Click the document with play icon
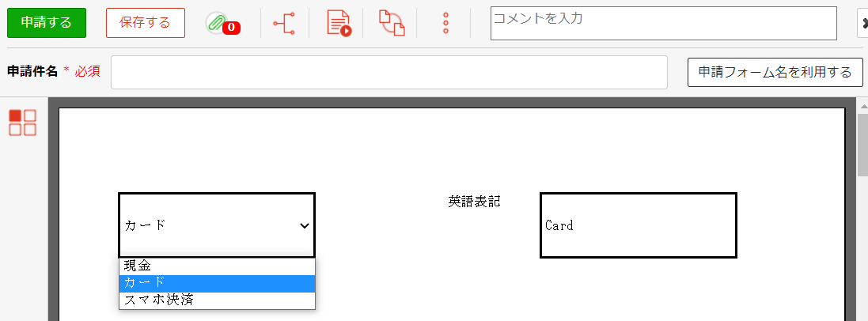Image resolution: width=868 pixels, height=321 pixels. coord(339,23)
